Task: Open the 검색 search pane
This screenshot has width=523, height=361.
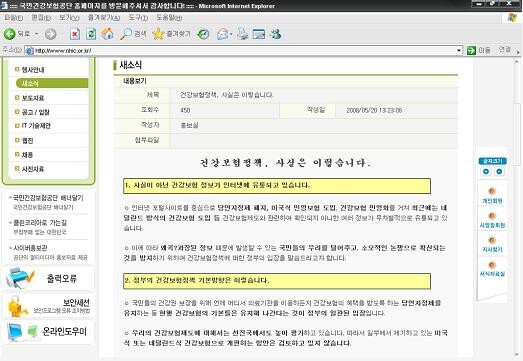Action: click(133, 34)
